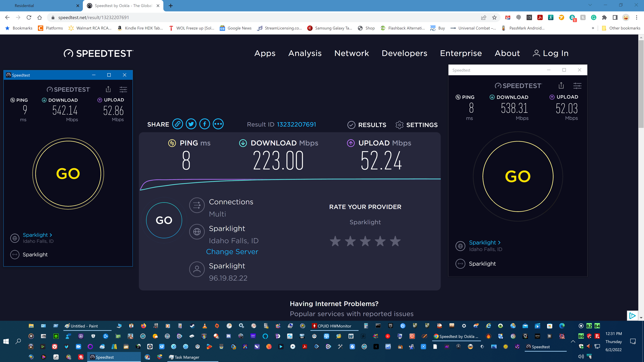Open CPUID HWMonitor from taskbar
Image resolution: width=644 pixels, height=362 pixels.
334,326
